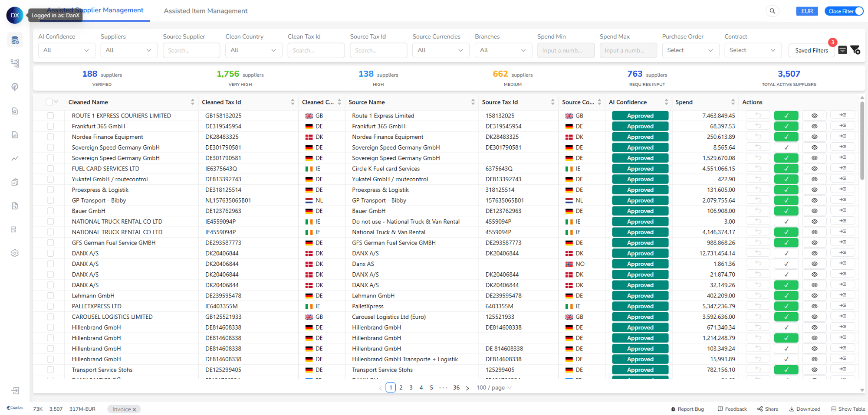
Task: Check the box for FUEL CARD SERVICES LTD
Action: (x=50, y=169)
